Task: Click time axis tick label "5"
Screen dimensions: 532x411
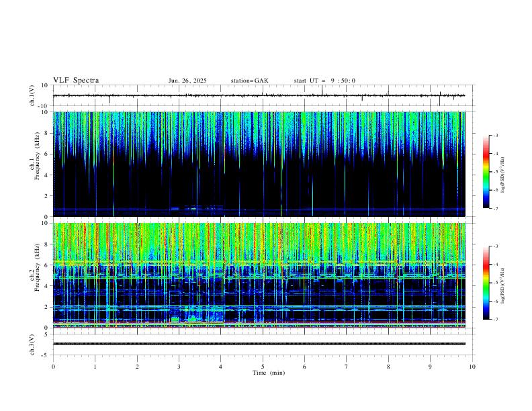Action: point(263,367)
